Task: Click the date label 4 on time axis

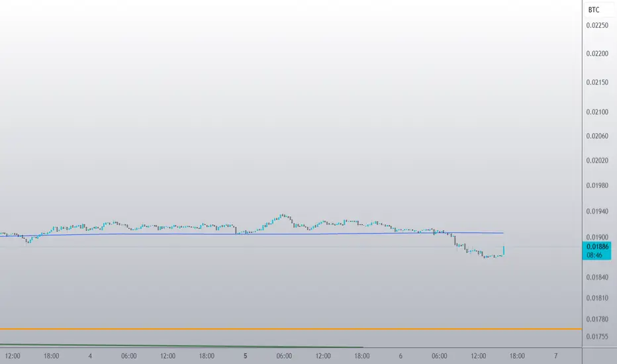Action: point(90,356)
